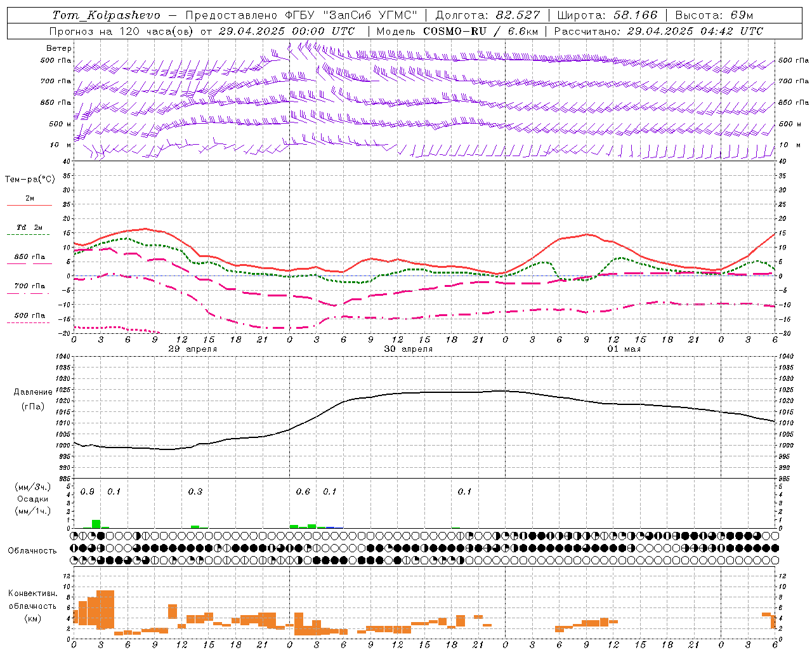Click the 700 гПа temperature legend entry
This screenshot has width=812, height=650.
pyautogui.click(x=30, y=286)
